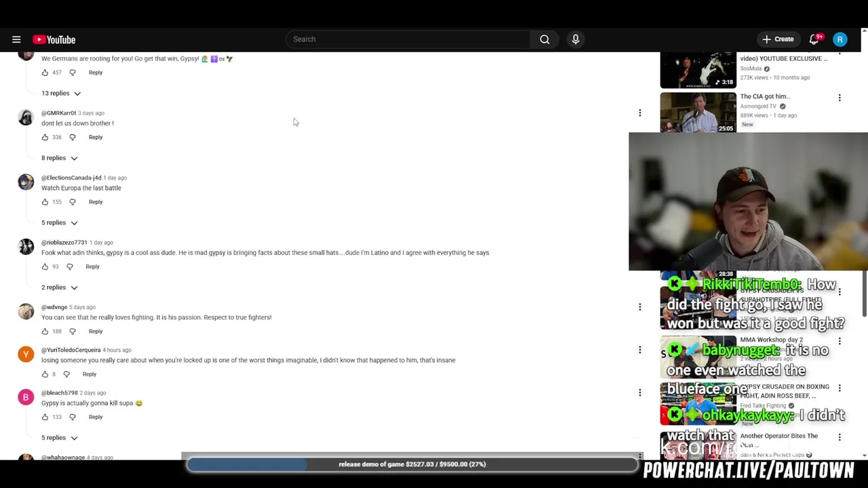Open Asmongold TV channel name
The height and width of the screenshot is (488, 868).
(758, 106)
